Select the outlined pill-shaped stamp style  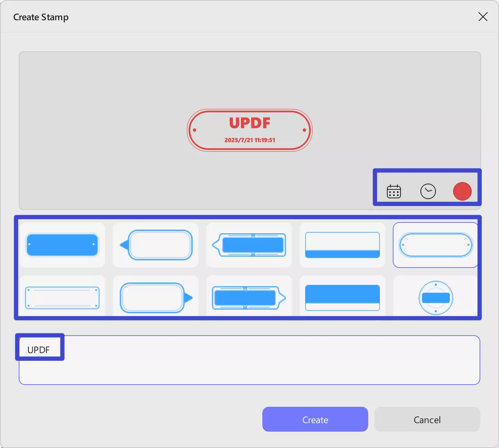click(x=436, y=245)
